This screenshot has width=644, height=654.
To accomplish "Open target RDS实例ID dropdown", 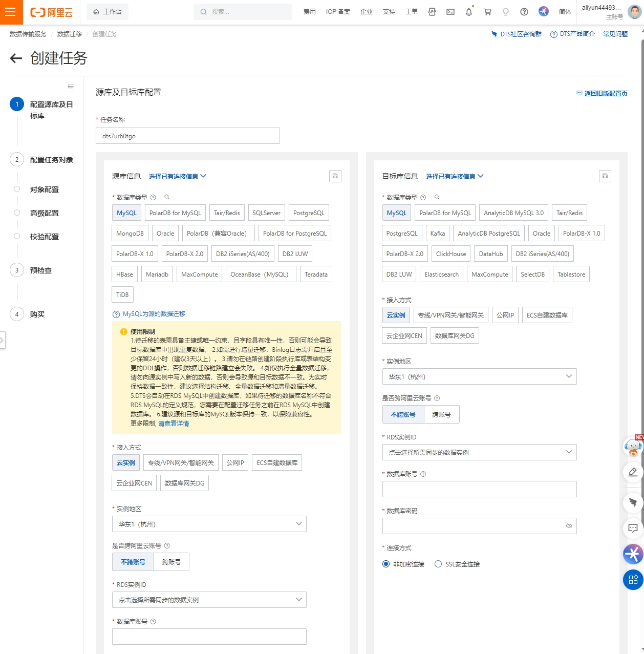I will (479, 452).
